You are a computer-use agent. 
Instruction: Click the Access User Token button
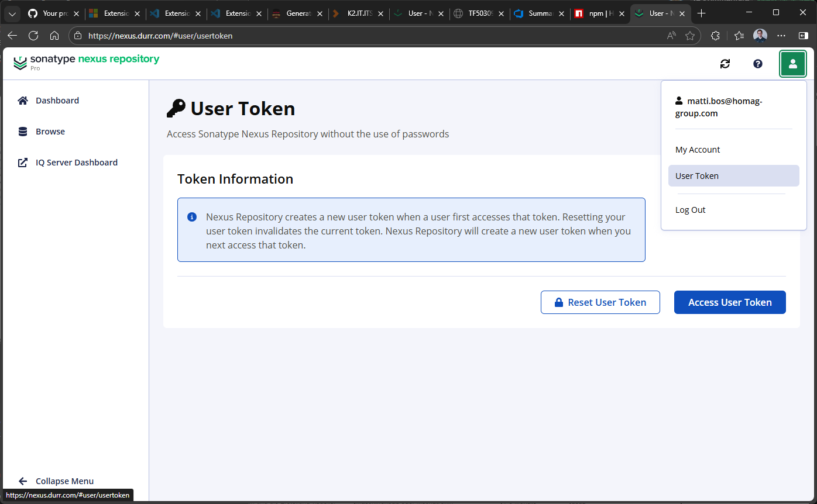click(730, 302)
